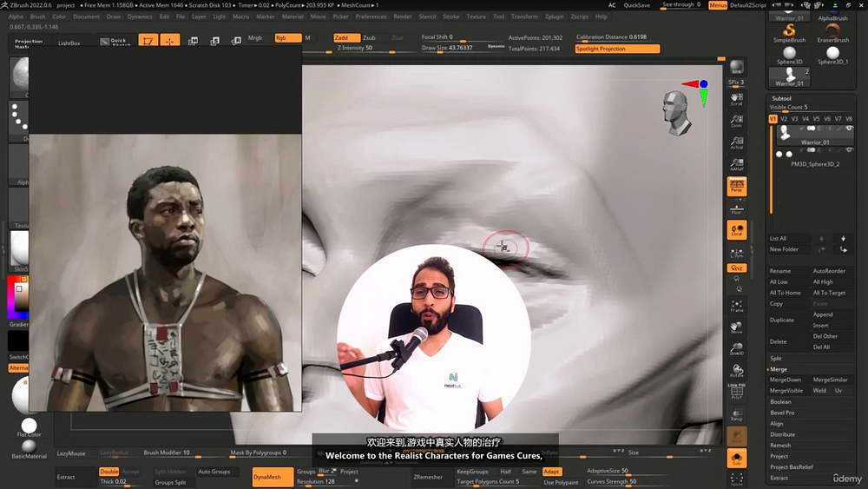Click the Rotate view icon

point(736,371)
